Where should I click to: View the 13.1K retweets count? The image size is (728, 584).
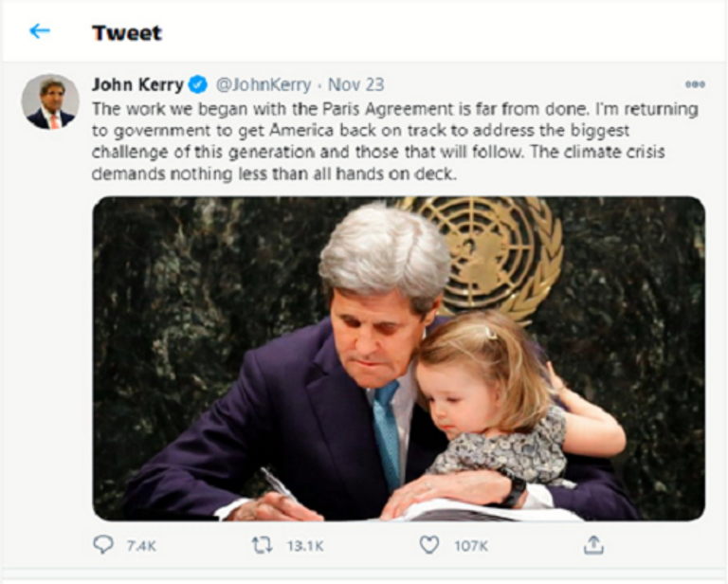[303, 546]
